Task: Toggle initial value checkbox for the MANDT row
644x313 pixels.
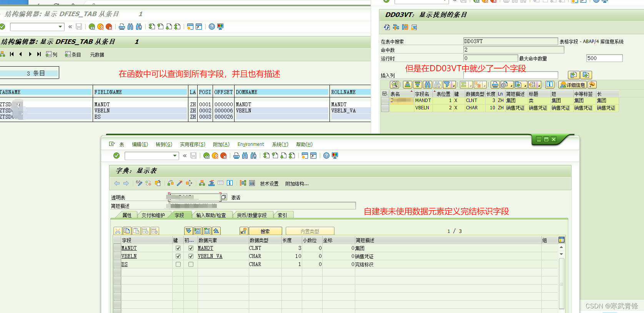Action: pyautogui.click(x=191, y=248)
